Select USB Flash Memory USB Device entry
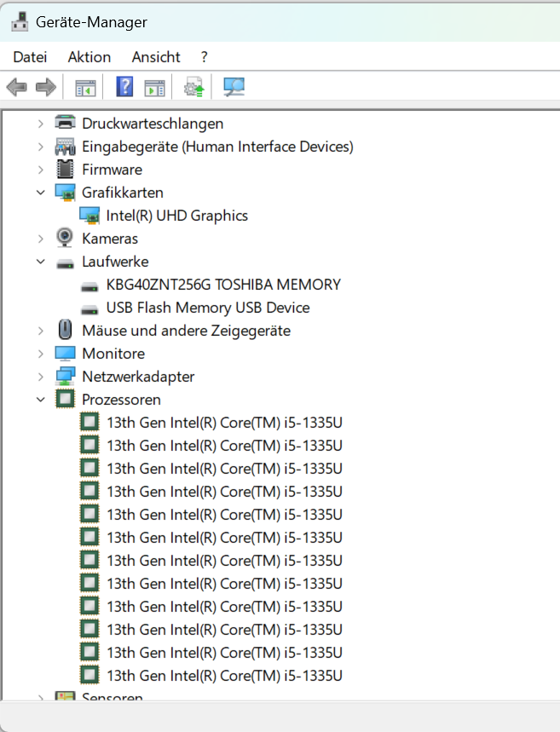 [x=208, y=308]
